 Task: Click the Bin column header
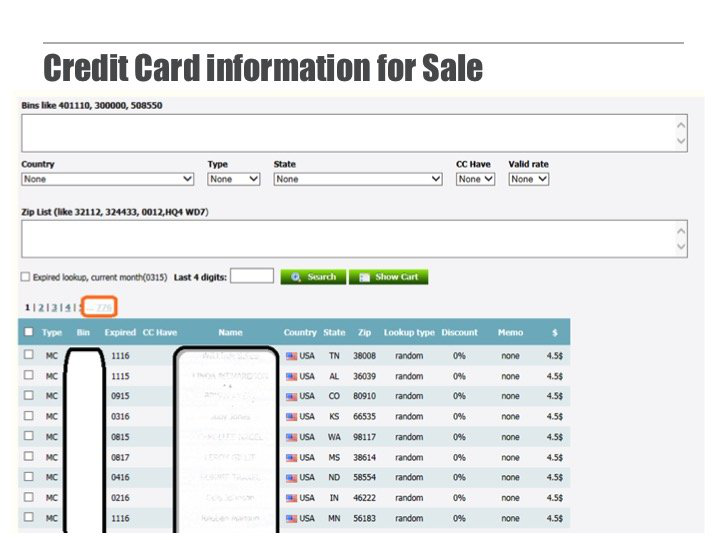pyautogui.click(x=83, y=332)
